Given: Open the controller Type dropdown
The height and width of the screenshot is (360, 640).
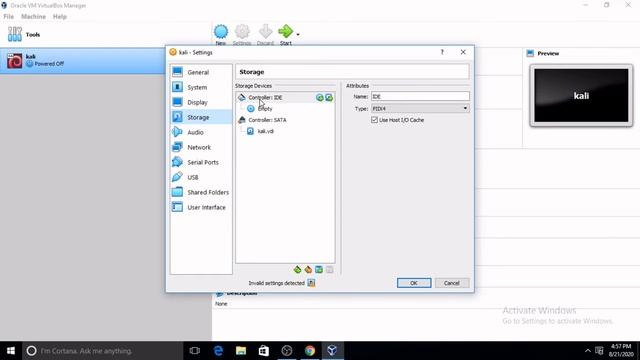Looking at the screenshot, I should (x=420, y=109).
